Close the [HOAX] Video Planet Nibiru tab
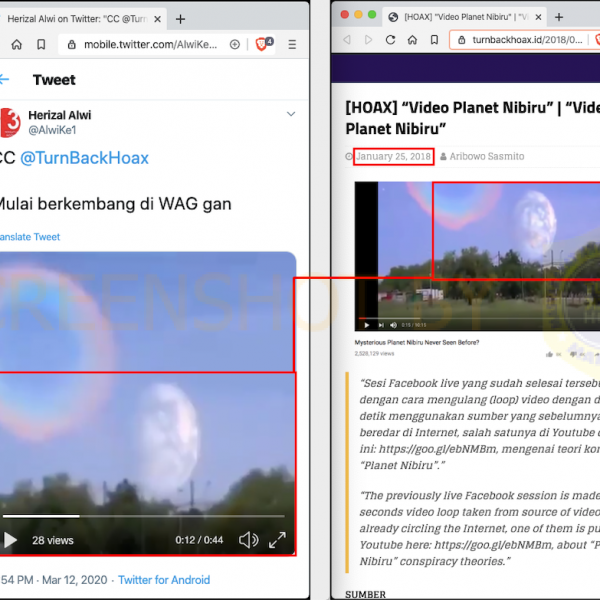 pos(538,17)
